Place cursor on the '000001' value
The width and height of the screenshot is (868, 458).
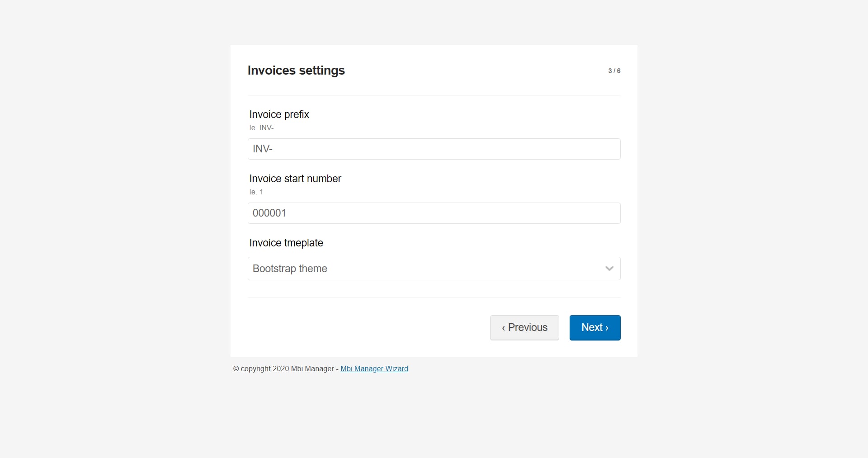click(x=269, y=213)
